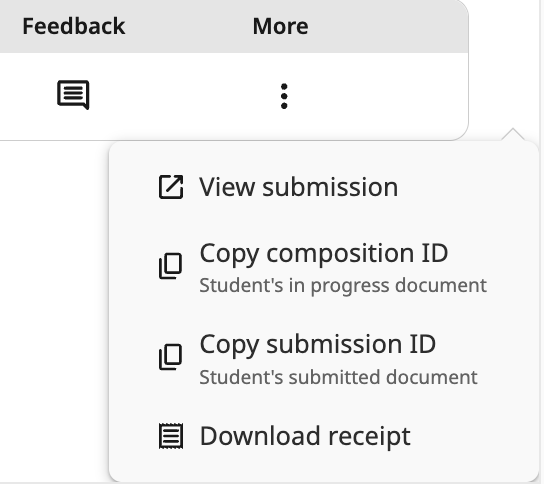Viewport: 544px width, 484px height.
Task: Select the View submission menu entry
Action: 324,187
